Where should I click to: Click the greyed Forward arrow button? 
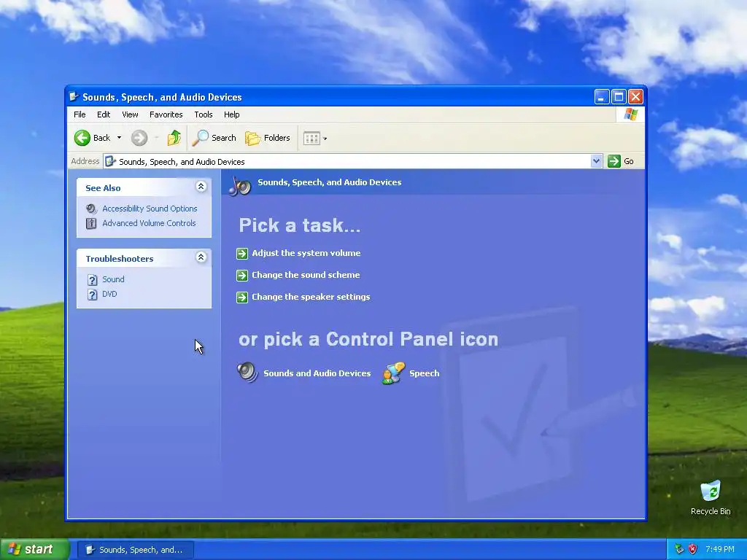click(139, 138)
